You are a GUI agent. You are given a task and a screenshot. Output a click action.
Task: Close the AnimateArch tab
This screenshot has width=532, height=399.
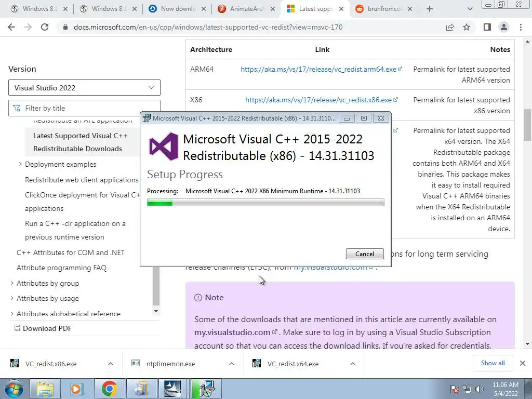click(x=272, y=9)
